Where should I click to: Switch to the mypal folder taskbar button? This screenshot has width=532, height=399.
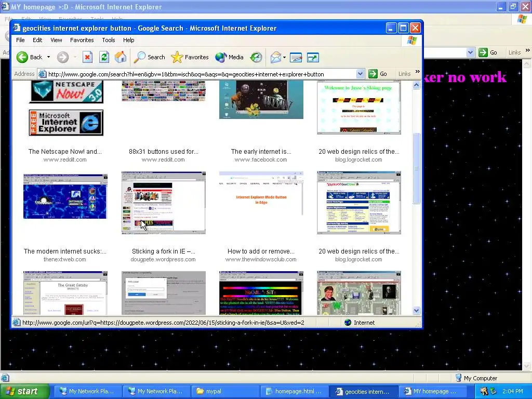(x=225, y=392)
